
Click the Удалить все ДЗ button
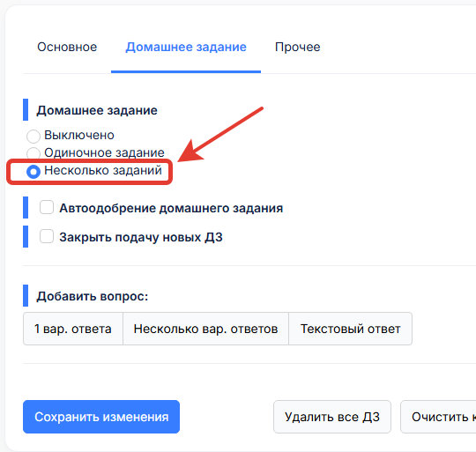[x=332, y=417]
